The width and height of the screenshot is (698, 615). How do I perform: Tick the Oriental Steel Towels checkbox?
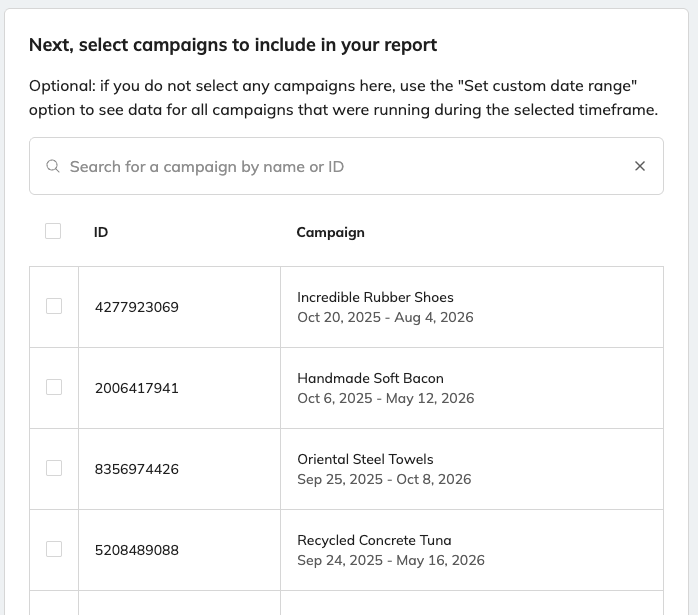click(54, 468)
